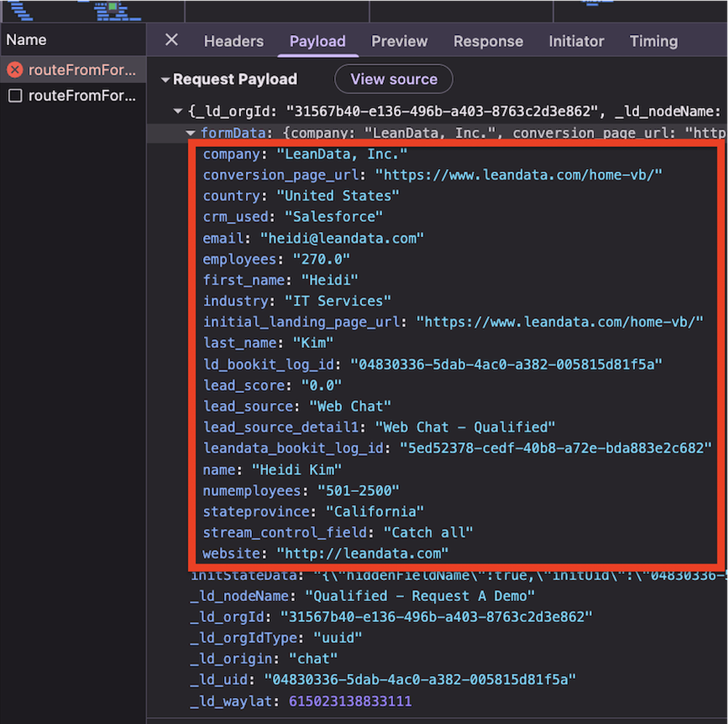728x724 pixels.
Task: Select the email value heidi@leandata.com
Action: pyautogui.click(x=342, y=238)
